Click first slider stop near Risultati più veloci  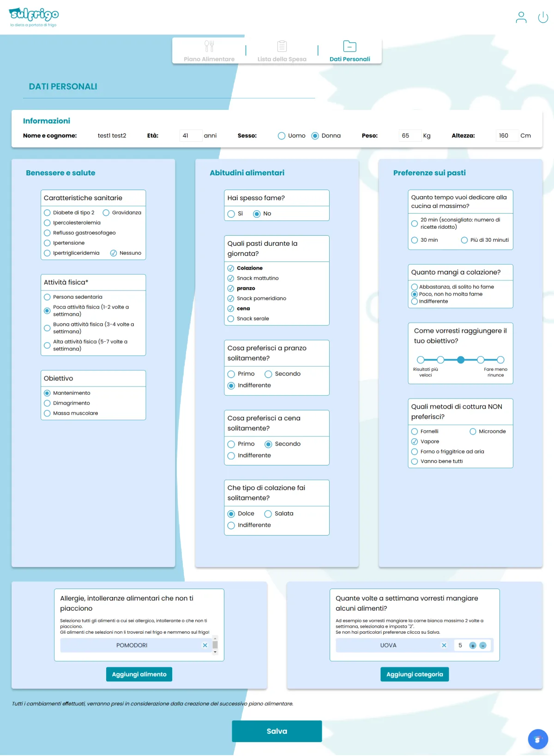pos(421,360)
